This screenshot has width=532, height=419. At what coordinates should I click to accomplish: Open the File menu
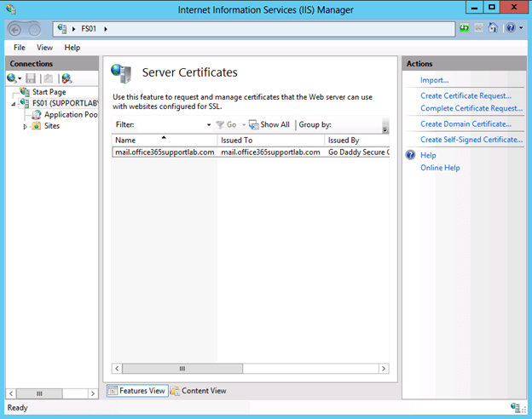click(20, 48)
